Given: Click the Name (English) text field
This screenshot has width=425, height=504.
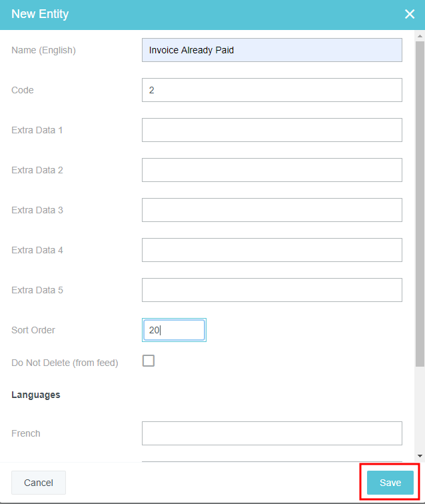Looking at the screenshot, I should [272, 50].
